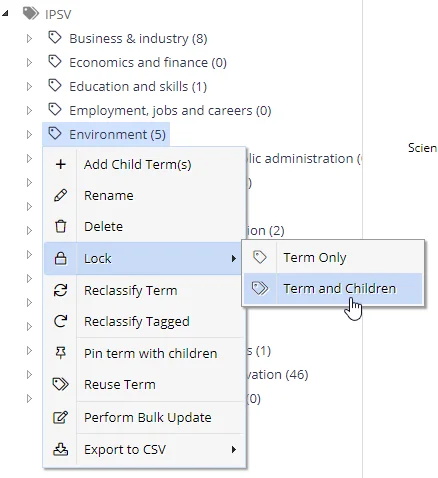
Task: Expand the Environment term arrow
Action: [29, 135]
